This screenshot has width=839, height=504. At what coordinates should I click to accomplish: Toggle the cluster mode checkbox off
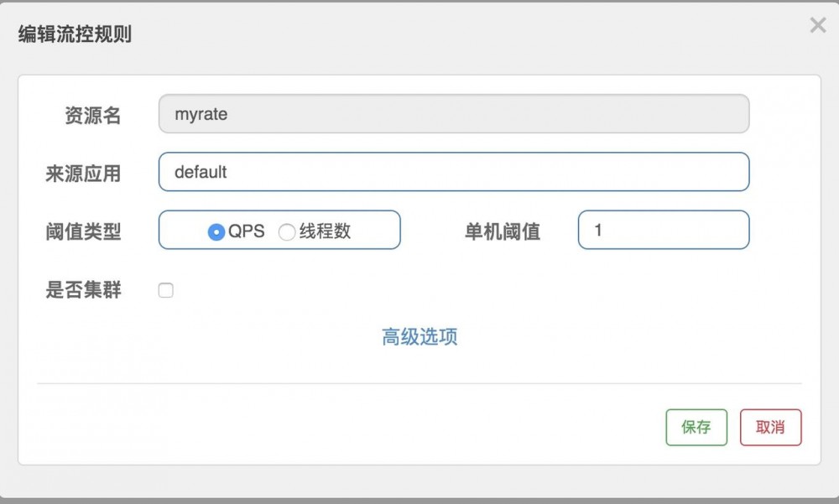pos(165,289)
